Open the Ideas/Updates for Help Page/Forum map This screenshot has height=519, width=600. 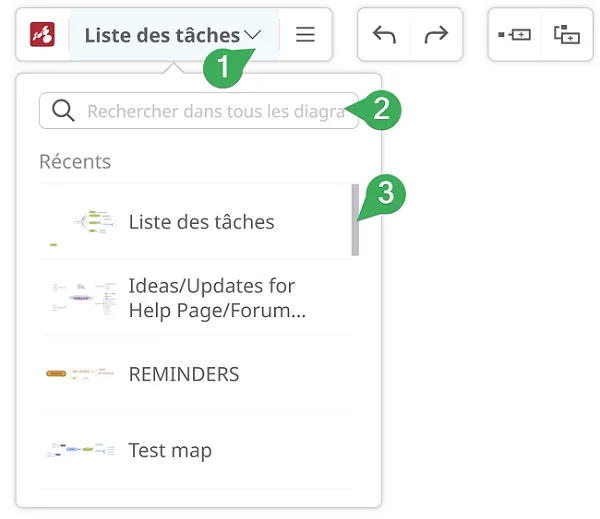[196, 298]
